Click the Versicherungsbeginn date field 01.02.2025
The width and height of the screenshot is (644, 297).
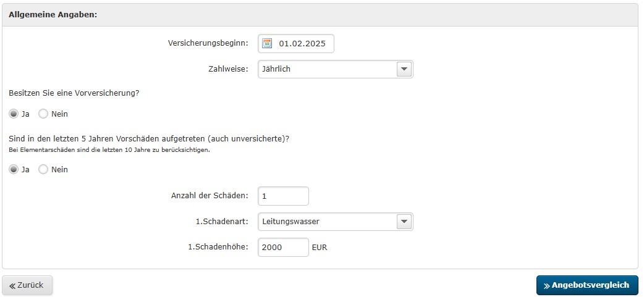296,43
